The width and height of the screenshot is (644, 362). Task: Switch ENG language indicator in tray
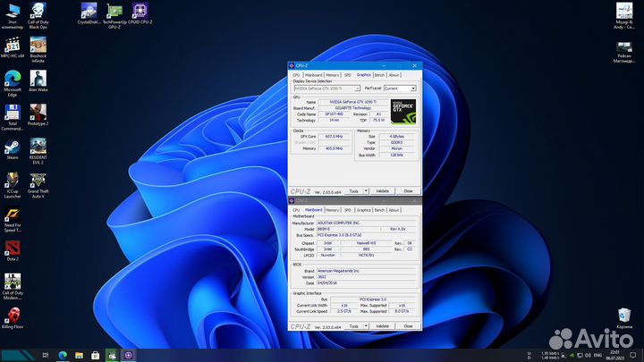click(598, 356)
